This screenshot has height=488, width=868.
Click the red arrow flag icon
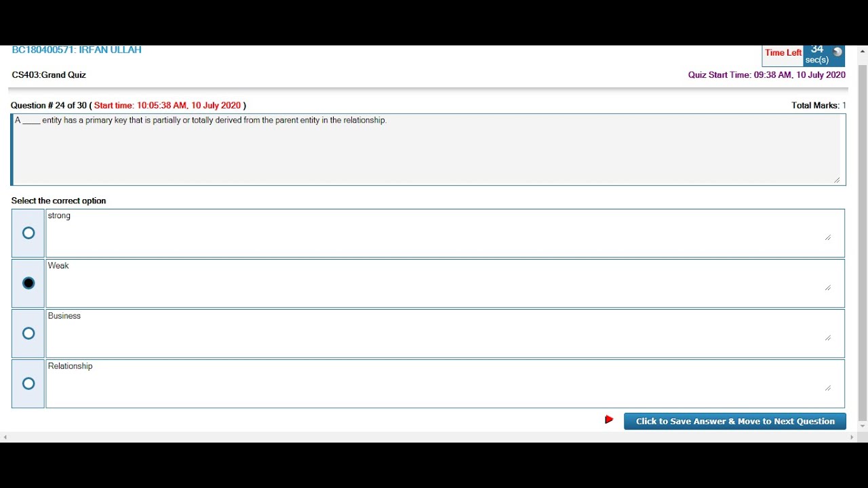[609, 420]
